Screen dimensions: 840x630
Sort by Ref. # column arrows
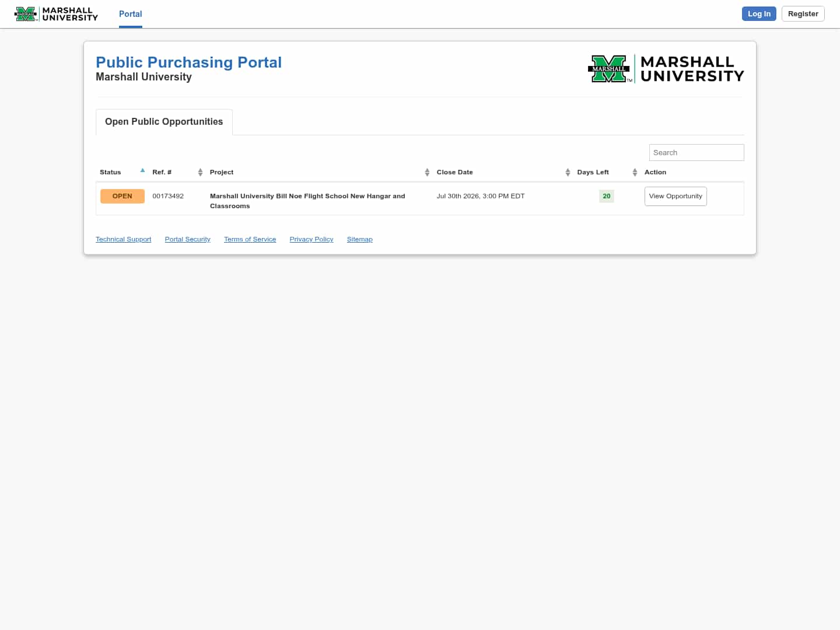pyautogui.click(x=200, y=172)
